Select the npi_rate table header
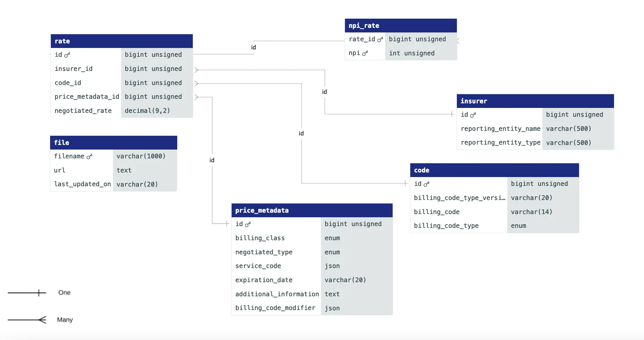The image size is (644, 340). point(400,26)
